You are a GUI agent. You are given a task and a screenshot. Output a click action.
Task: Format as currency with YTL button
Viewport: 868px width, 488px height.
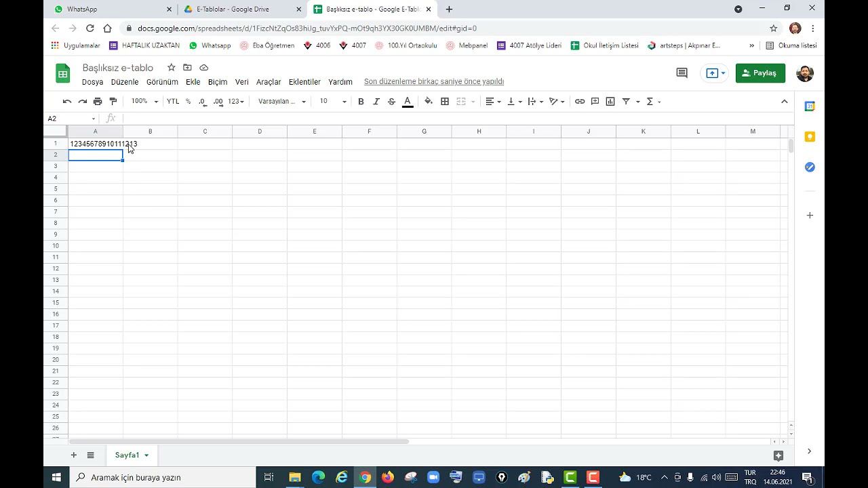(173, 102)
